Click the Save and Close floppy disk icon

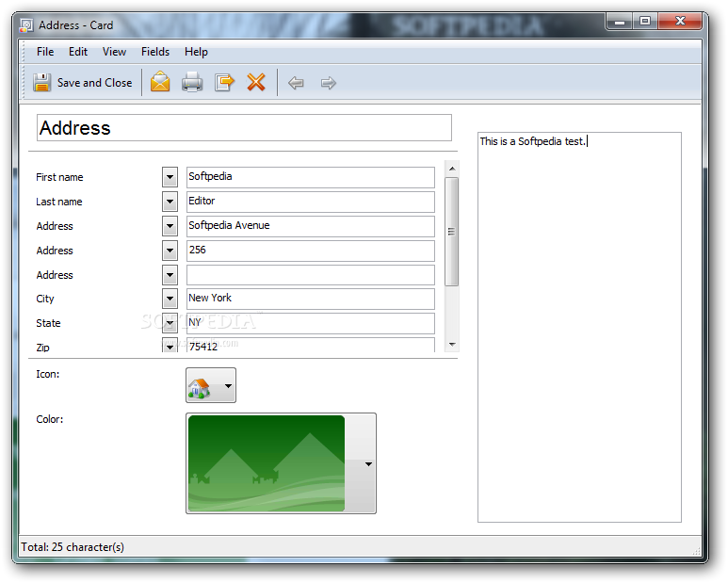point(41,83)
